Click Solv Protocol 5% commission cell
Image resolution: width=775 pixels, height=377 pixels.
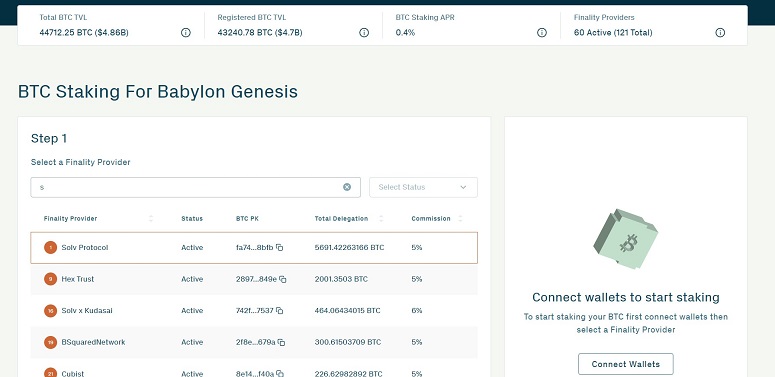(x=417, y=248)
